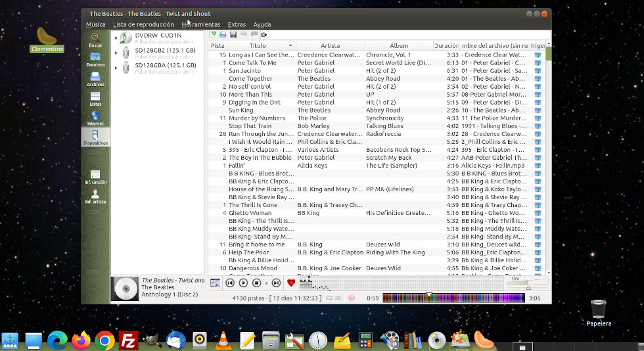Viewport: 644px width, 351px height.
Task: Click the red heart love button
Action: 291,283
